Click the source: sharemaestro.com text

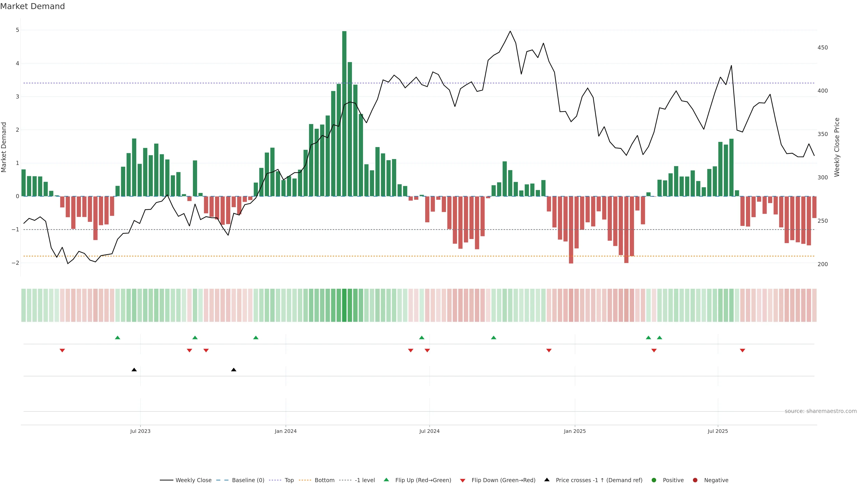click(821, 411)
